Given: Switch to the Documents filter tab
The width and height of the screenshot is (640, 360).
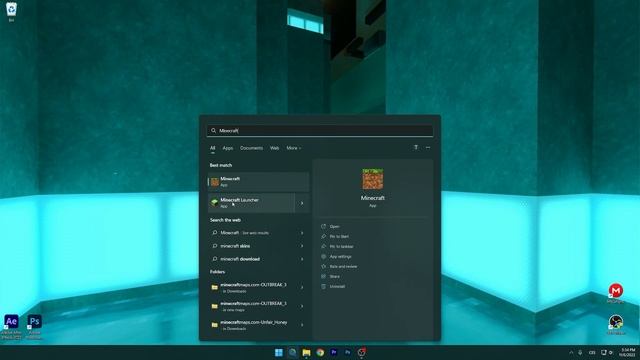Looking at the screenshot, I should (x=251, y=148).
